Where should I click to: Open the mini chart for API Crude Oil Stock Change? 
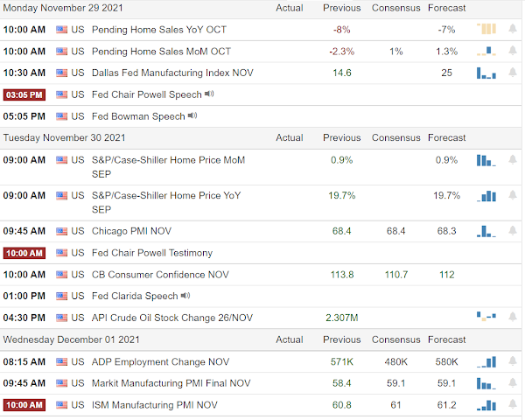486,317
